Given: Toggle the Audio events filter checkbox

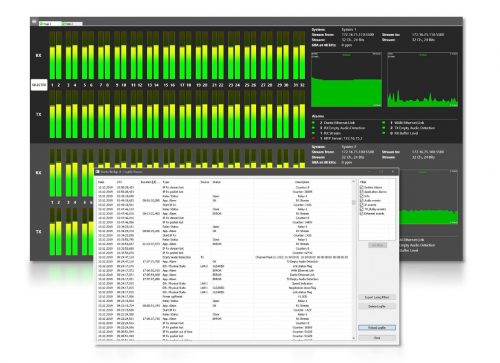Looking at the screenshot, I should [x=362, y=200].
